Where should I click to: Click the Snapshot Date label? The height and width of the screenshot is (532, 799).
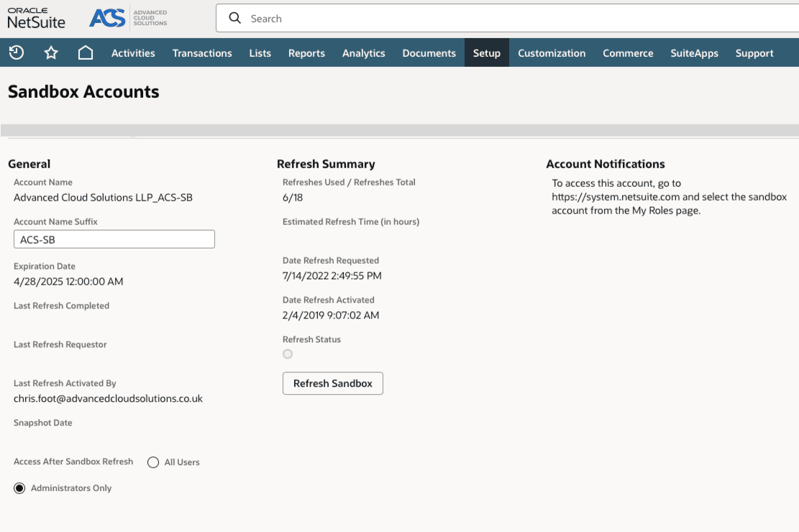(x=43, y=423)
